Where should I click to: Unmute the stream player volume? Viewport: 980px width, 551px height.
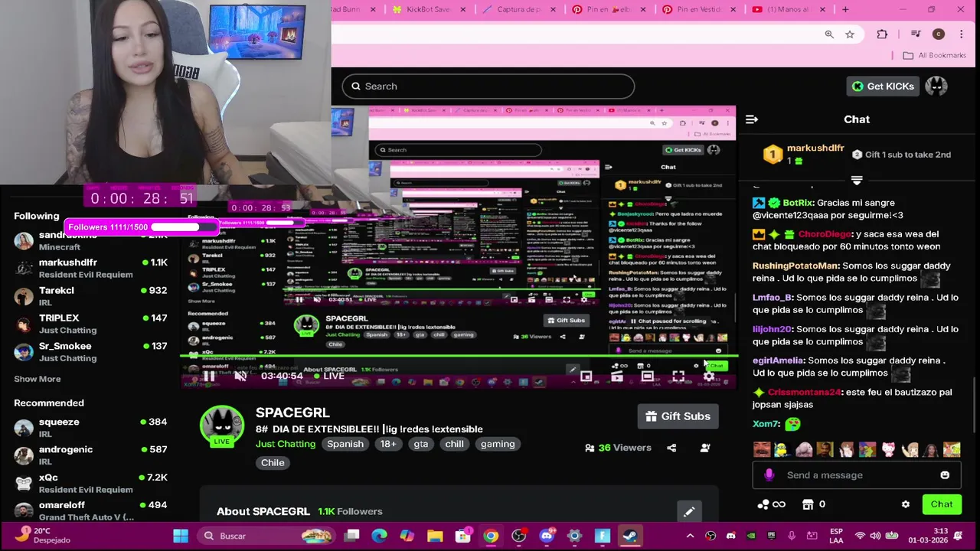click(x=240, y=376)
